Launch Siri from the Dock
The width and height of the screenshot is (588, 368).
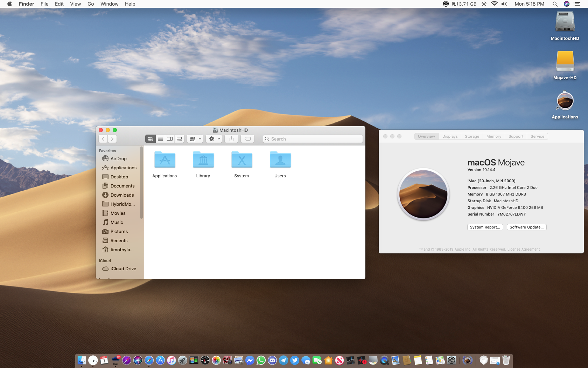tap(138, 360)
